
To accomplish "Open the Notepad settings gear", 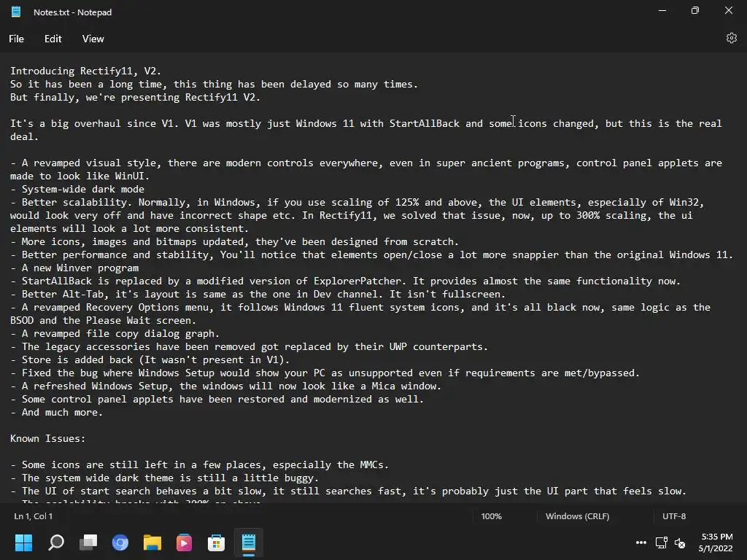I will (x=731, y=38).
